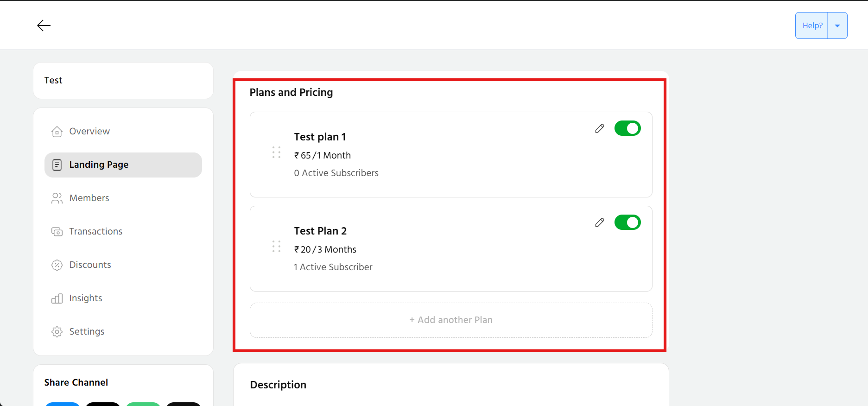
Task: Click drag handle of Test Plan 2
Action: click(x=277, y=247)
